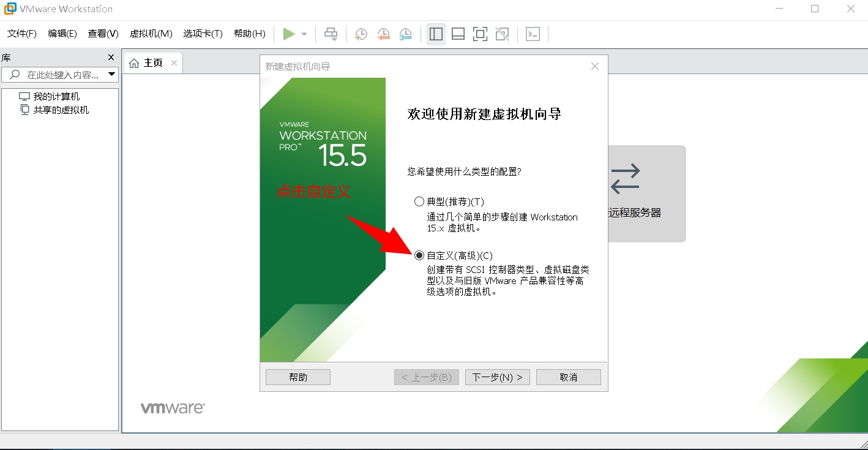Close the 新建虚拟机向导 dialog
Image resolution: width=868 pixels, height=450 pixels.
point(595,66)
